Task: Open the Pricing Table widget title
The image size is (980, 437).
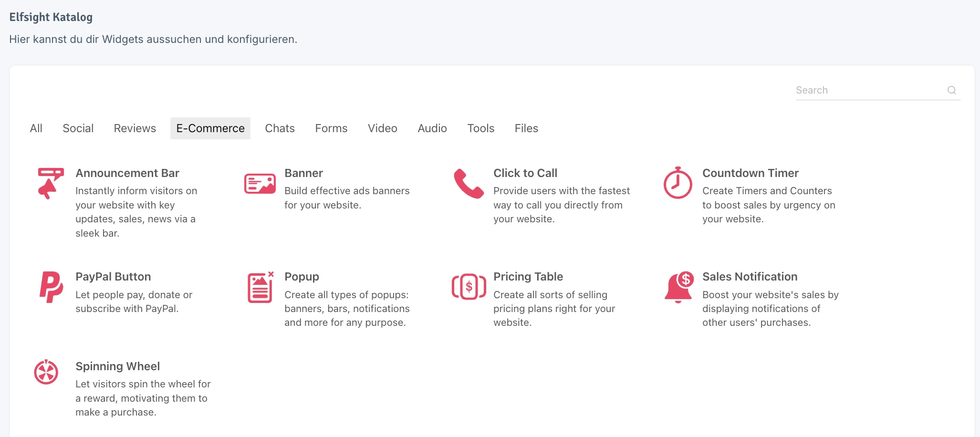Action: 528,277
